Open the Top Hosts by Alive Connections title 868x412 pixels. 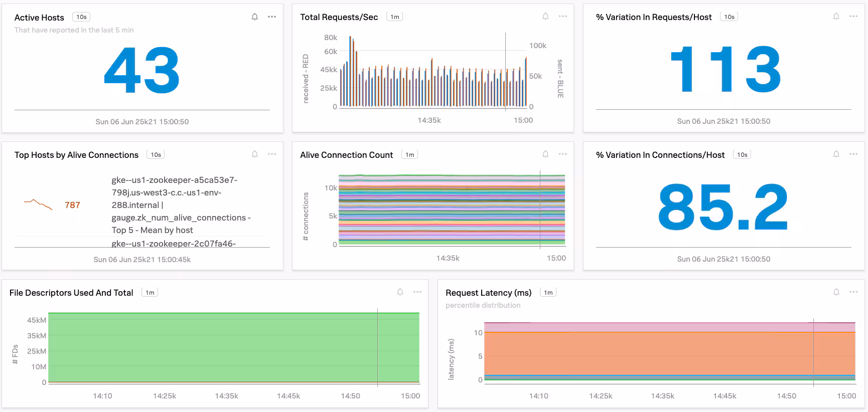(x=76, y=155)
